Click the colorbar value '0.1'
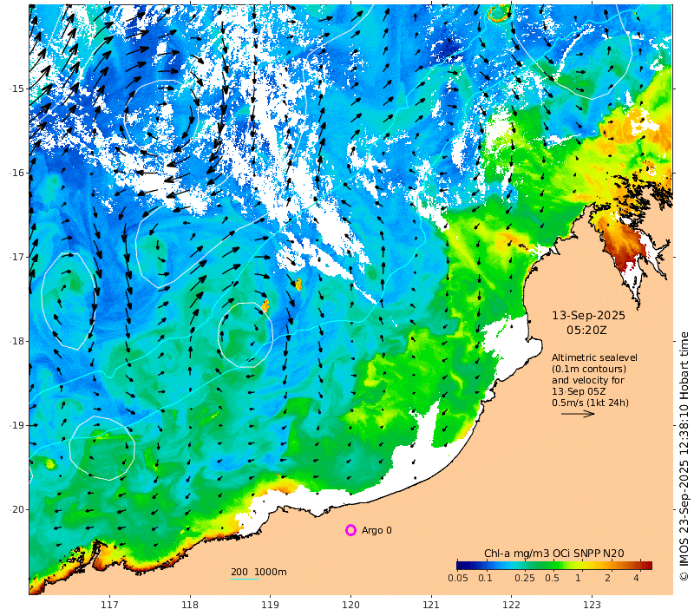Image resolution: width=694 pixels, height=616 pixels. coord(485,578)
